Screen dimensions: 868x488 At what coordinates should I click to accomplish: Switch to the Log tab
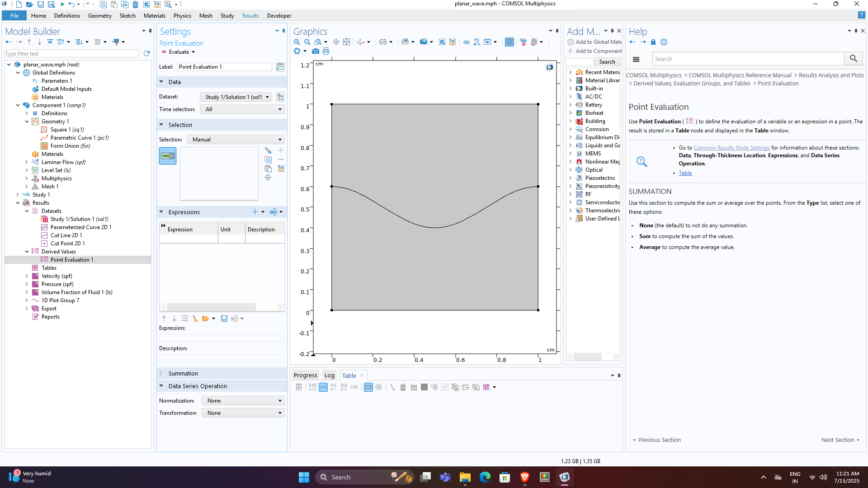(329, 375)
